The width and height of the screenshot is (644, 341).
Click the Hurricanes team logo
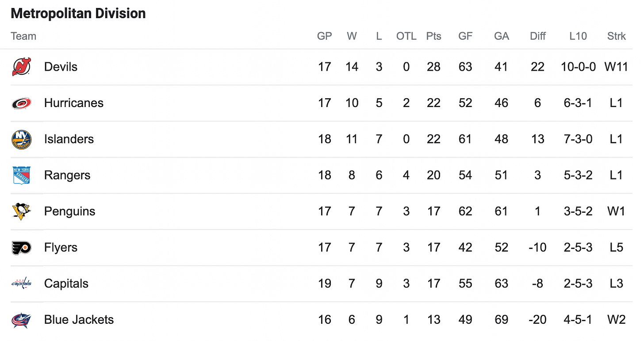coord(21,103)
